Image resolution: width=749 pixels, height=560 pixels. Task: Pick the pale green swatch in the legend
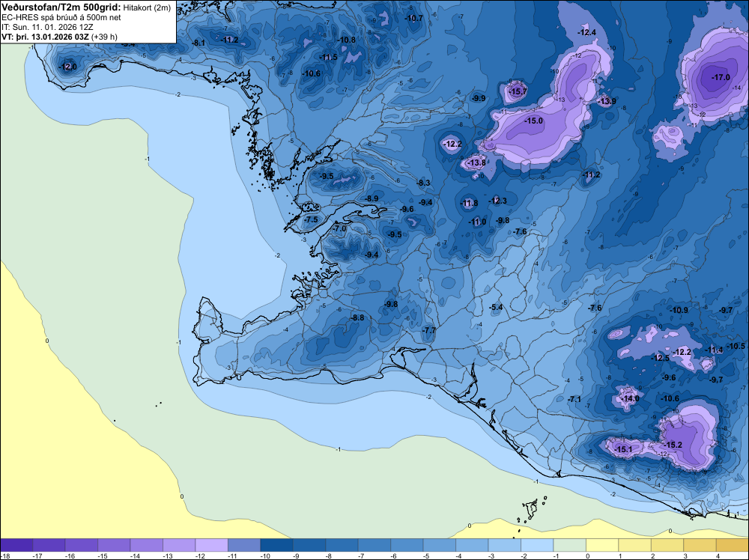tap(569, 545)
